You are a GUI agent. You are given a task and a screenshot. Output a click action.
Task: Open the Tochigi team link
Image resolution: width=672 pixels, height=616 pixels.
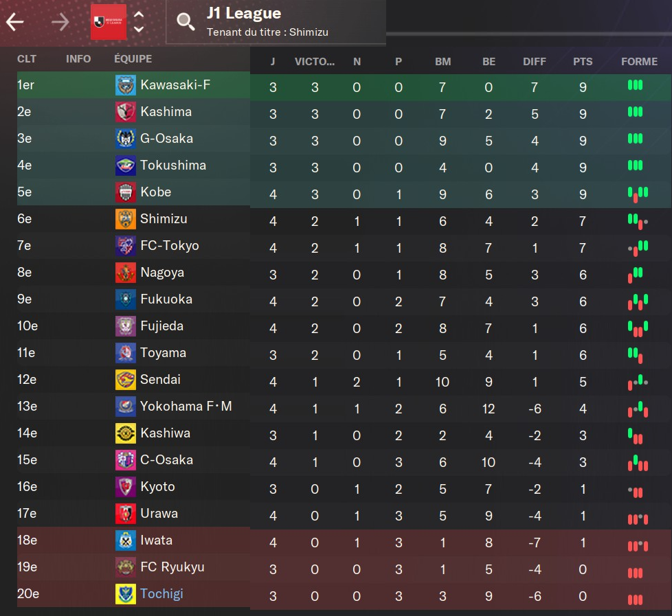pos(161,594)
